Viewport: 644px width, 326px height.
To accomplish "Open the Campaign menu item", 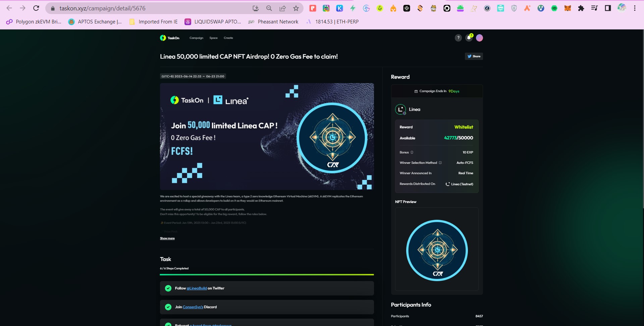I will [x=196, y=38].
